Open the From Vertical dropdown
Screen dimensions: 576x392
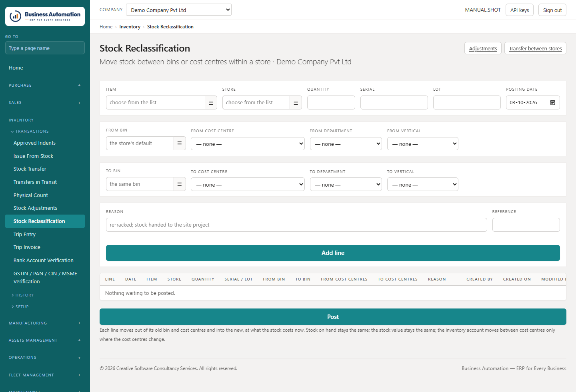pyautogui.click(x=423, y=144)
